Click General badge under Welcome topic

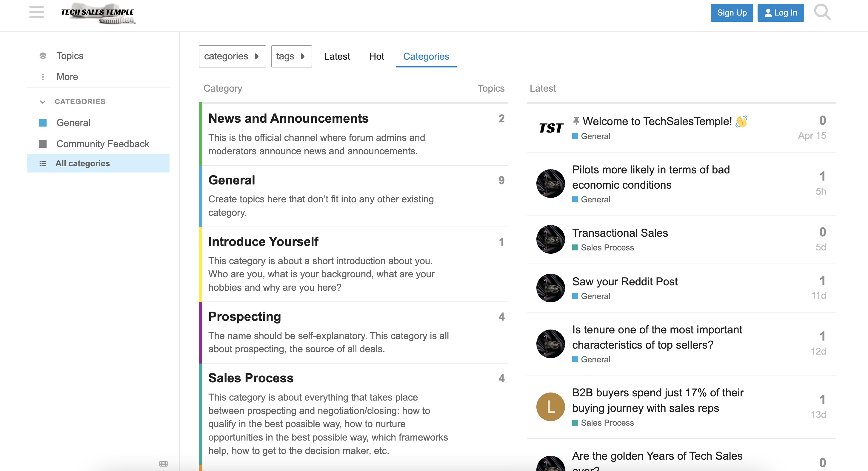point(591,136)
